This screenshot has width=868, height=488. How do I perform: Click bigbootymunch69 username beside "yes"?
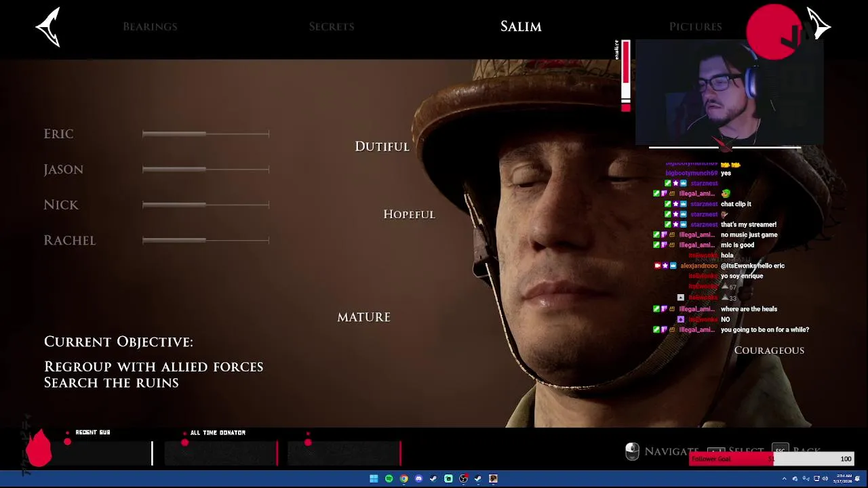coord(691,173)
